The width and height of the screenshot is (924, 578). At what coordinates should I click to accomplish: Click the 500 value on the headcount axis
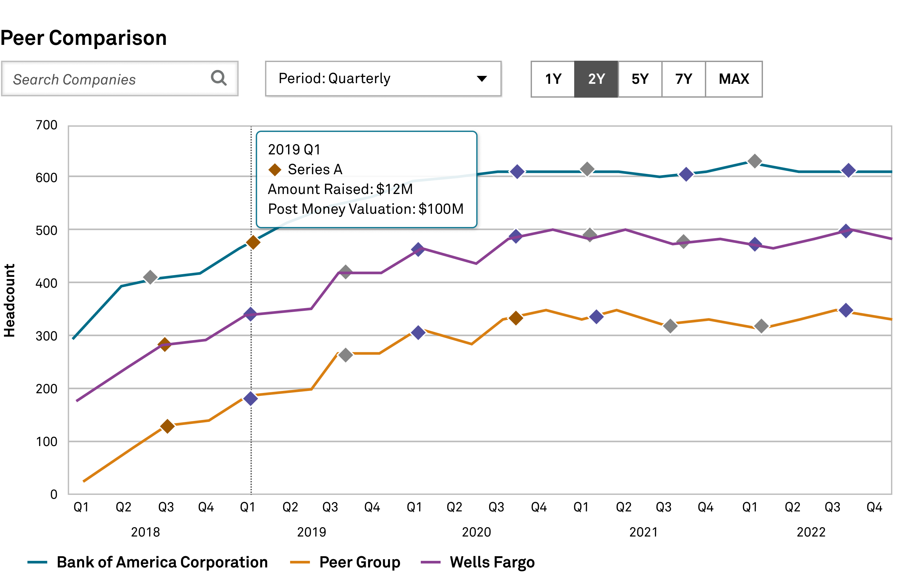[x=46, y=231]
